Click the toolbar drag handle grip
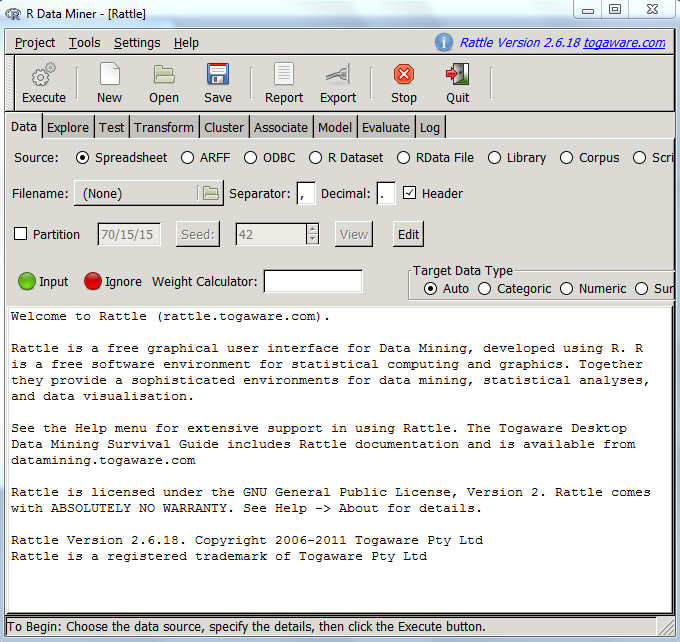 [10, 83]
